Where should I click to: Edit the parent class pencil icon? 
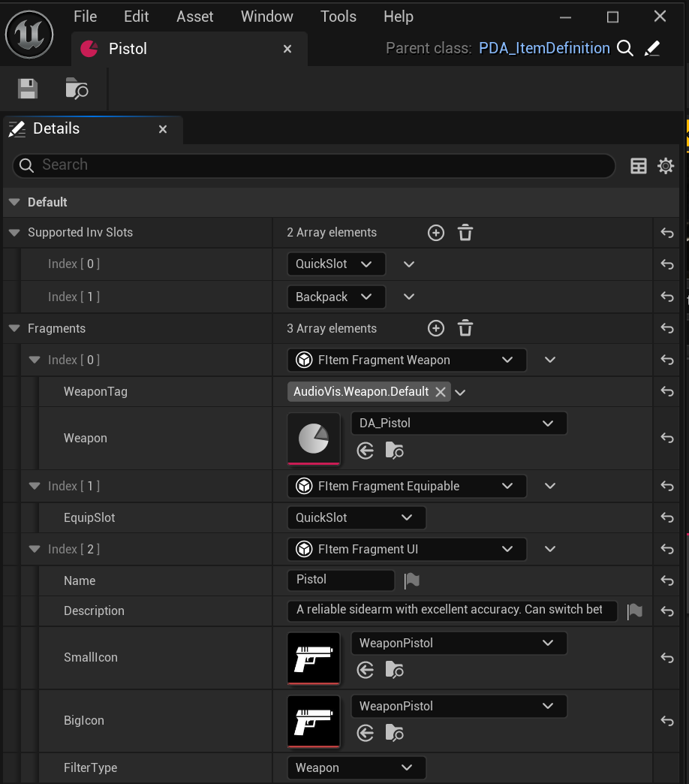(x=651, y=48)
